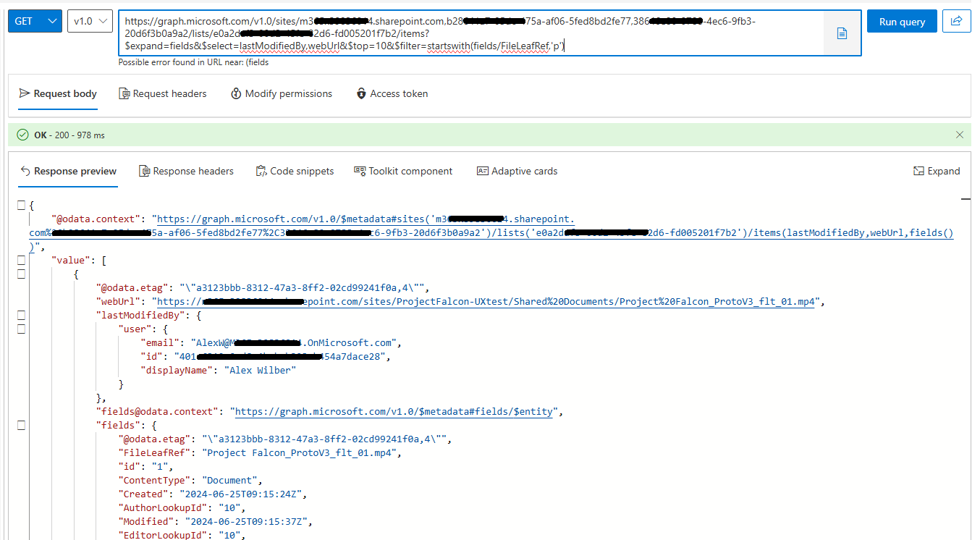980x540 pixels.
Task: Click the displayName value "Alex Wilber"
Action: [260, 370]
